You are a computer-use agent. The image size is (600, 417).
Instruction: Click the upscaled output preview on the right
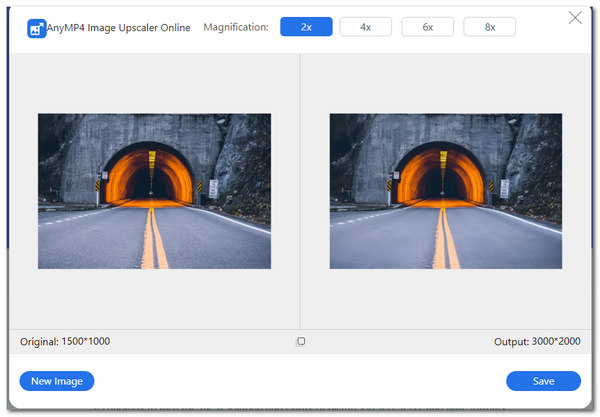[446, 190]
